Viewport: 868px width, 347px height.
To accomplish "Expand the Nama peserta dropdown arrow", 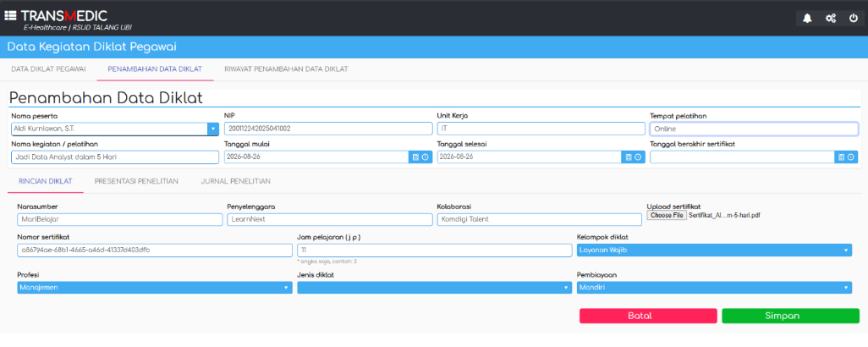I will coord(213,129).
